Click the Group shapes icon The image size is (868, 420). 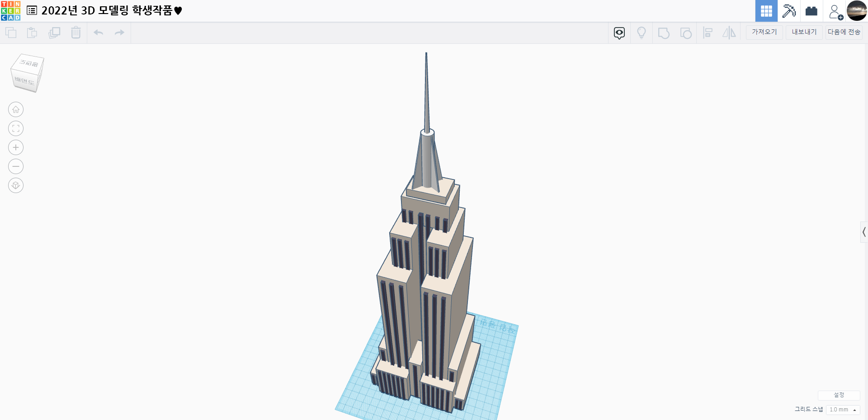point(664,33)
